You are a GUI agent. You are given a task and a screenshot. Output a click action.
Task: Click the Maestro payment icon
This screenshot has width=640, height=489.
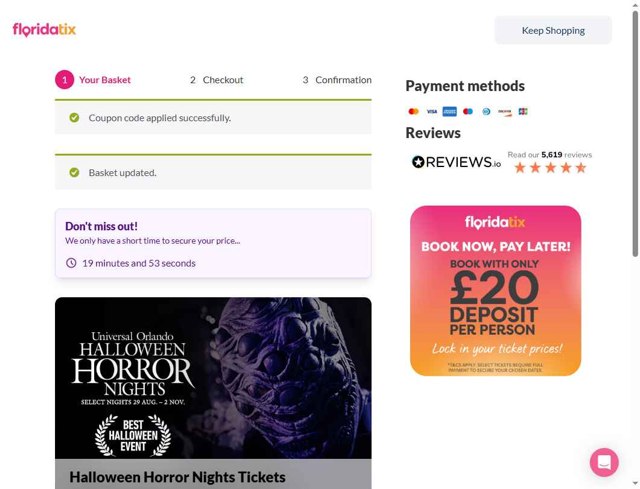[468, 111]
